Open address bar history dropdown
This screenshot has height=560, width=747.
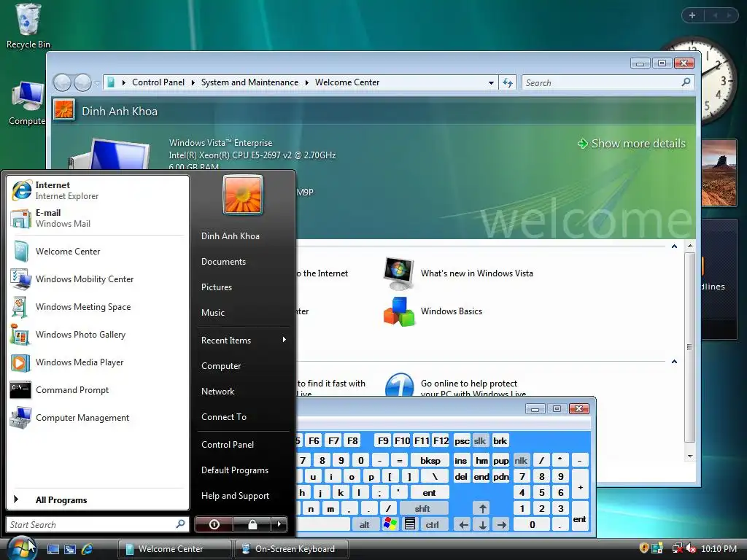(491, 83)
